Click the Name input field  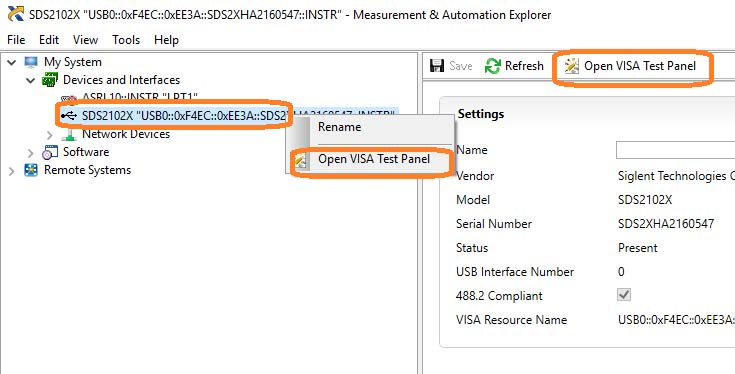tap(675, 150)
